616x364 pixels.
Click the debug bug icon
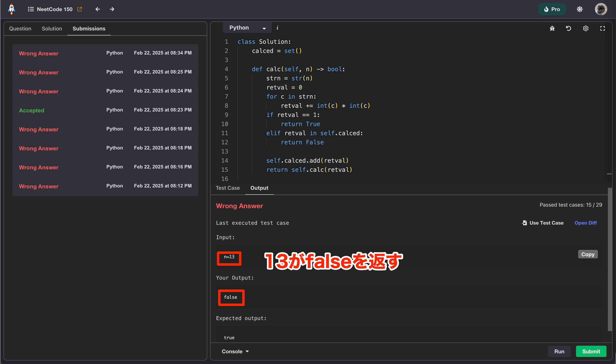pos(552,28)
